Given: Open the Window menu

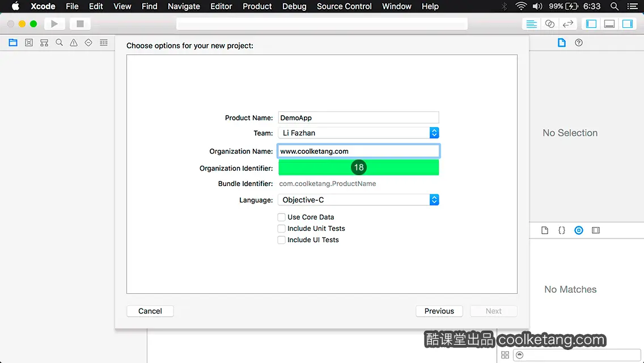Looking at the screenshot, I should [x=397, y=6].
